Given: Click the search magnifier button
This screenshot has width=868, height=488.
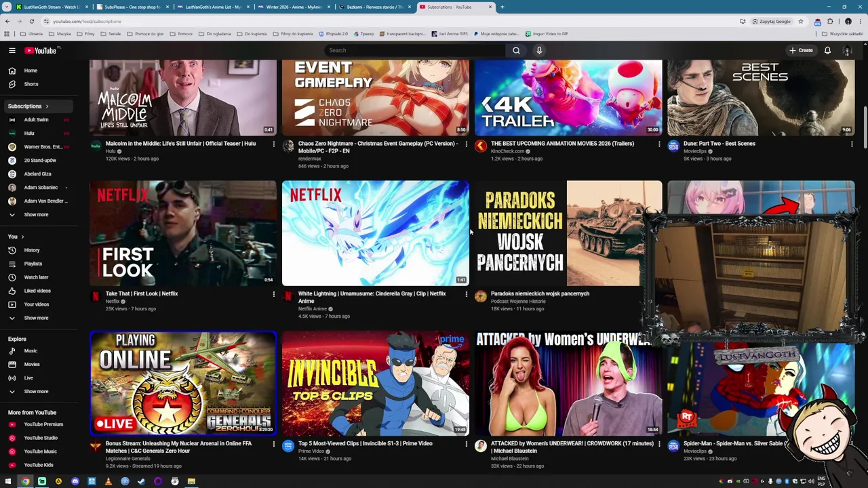Looking at the screenshot, I should (516, 50).
